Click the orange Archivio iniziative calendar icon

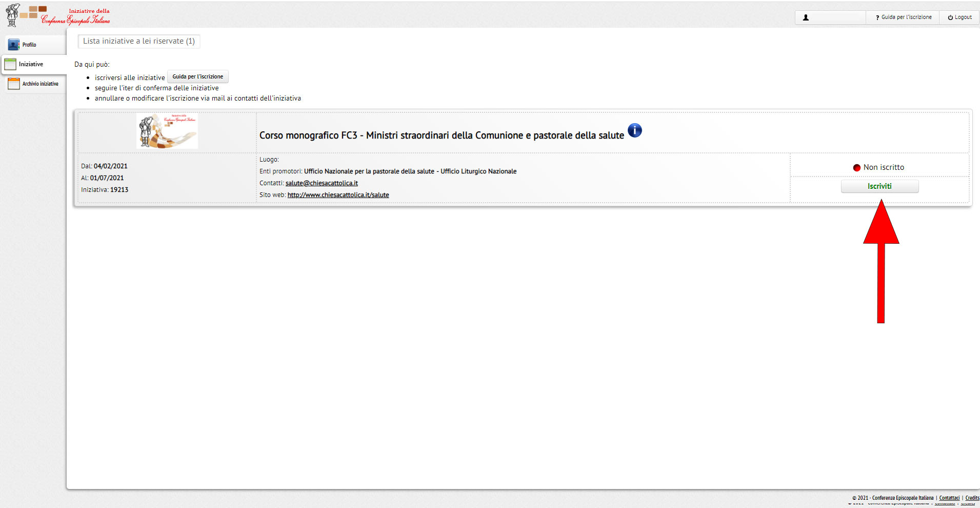(14, 84)
